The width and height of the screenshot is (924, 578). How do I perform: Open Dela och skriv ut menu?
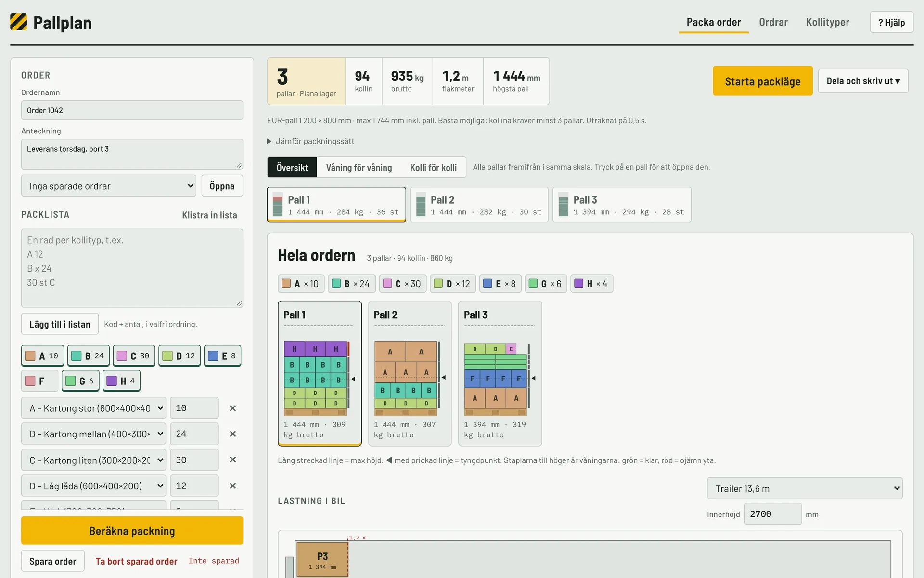pyautogui.click(x=863, y=81)
